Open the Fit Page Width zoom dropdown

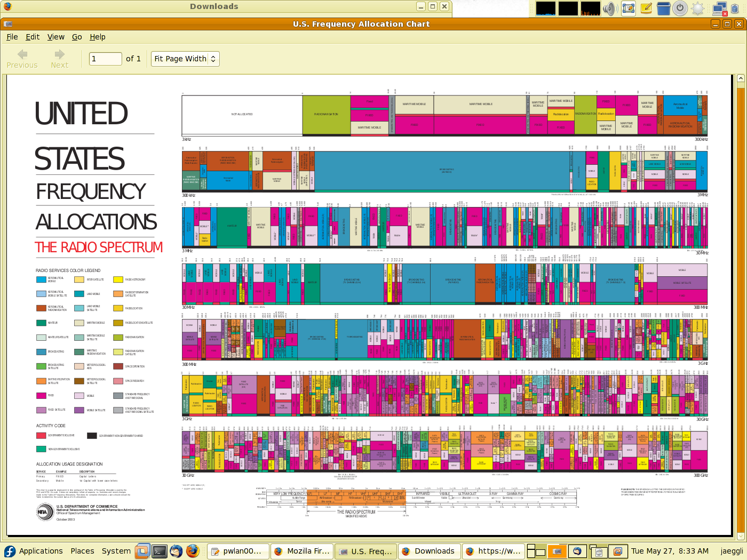(185, 59)
